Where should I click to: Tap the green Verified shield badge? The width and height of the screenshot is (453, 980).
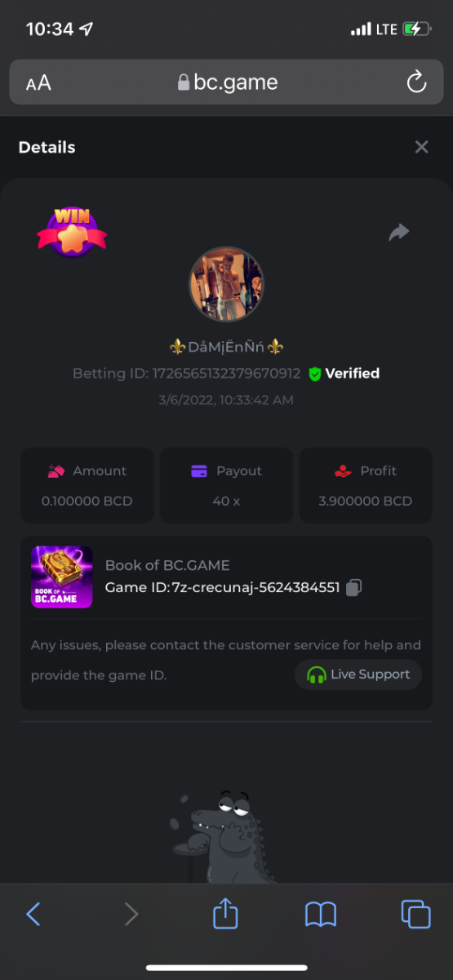[x=315, y=374]
